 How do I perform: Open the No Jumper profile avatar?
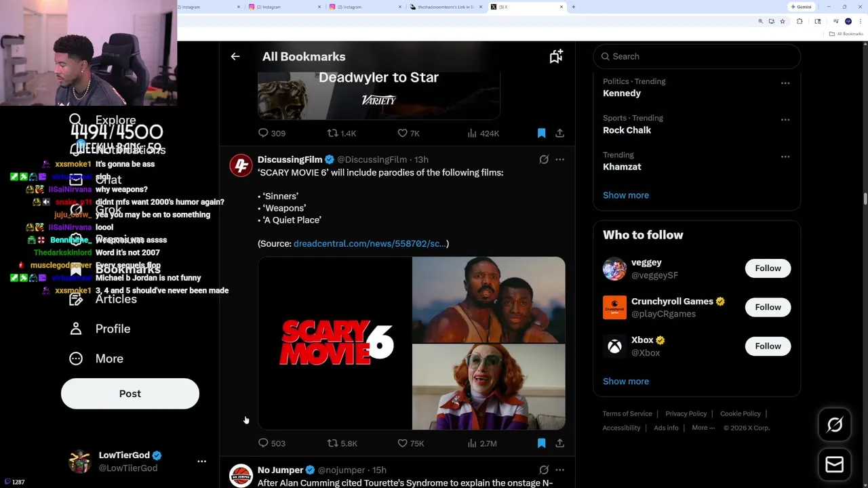[x=241, y=476]
